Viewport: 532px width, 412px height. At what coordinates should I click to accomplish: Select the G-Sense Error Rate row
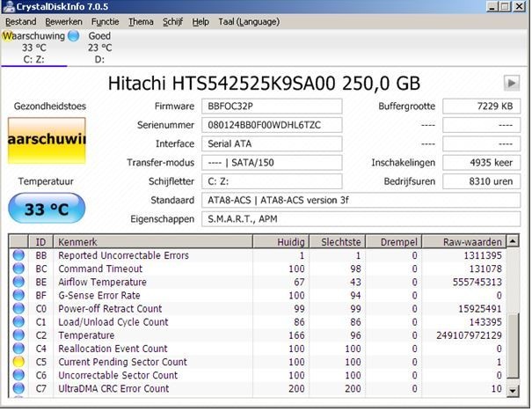[258, 295]
